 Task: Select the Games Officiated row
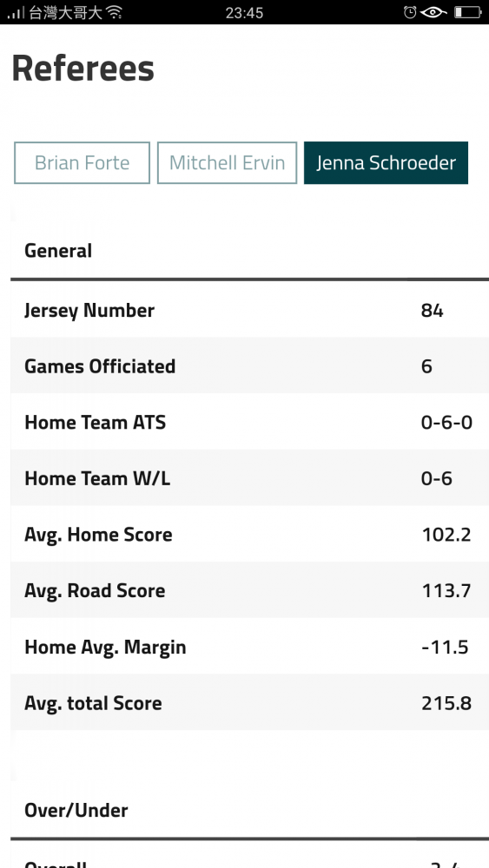click(250, 366)
